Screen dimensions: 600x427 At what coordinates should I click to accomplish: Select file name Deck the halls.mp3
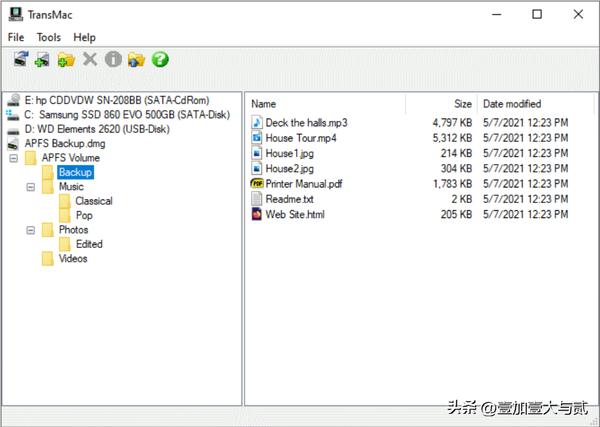click(x=307, y=122)
